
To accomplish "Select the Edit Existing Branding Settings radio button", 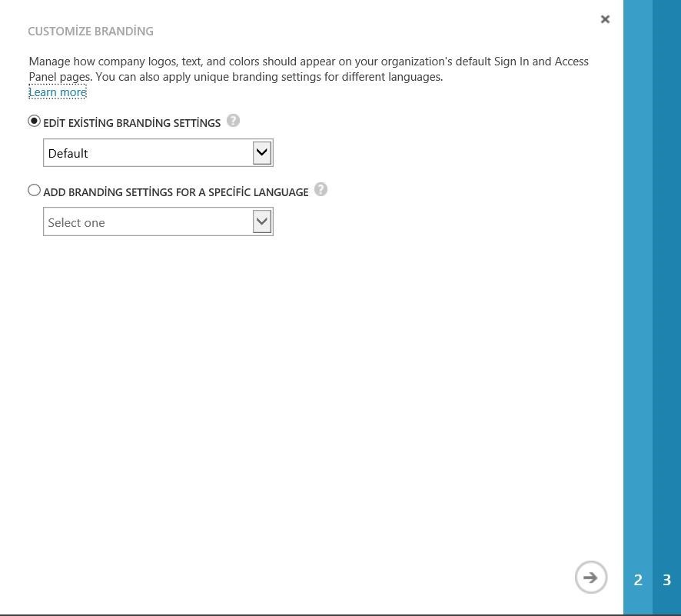I will pos(34,122).
